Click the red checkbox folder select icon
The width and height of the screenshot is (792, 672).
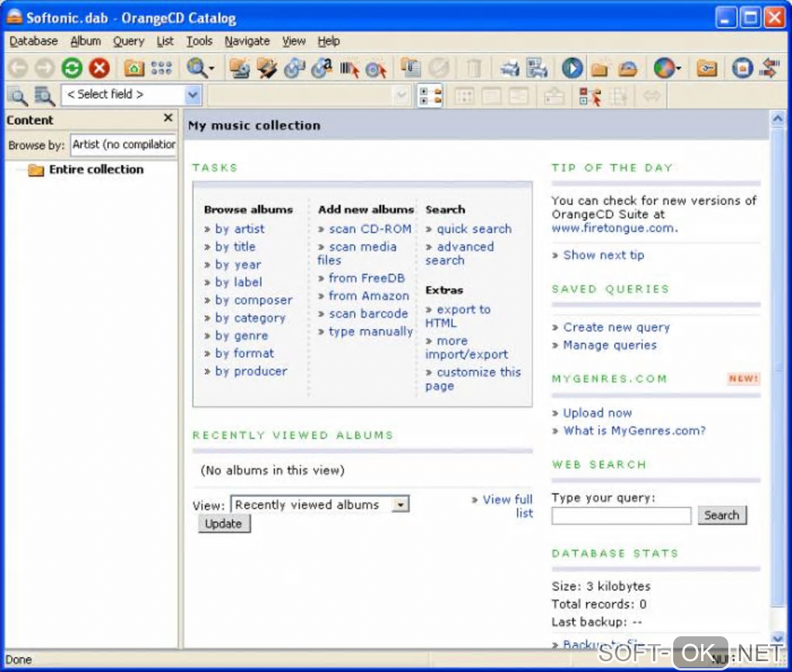[589, 95]
